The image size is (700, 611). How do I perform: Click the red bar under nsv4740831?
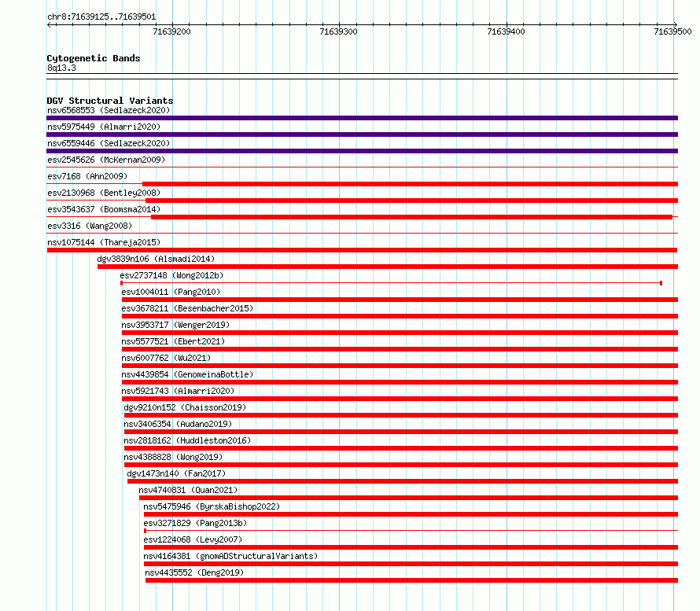[x=408, y=498]
